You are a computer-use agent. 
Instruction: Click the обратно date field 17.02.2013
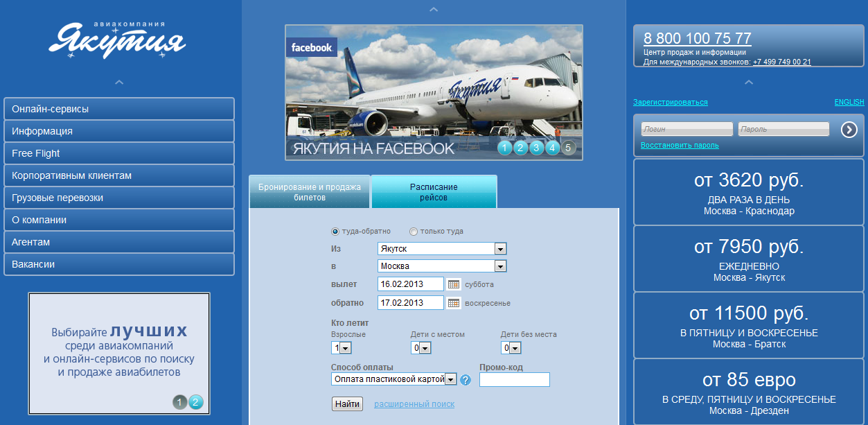(411, 303)
